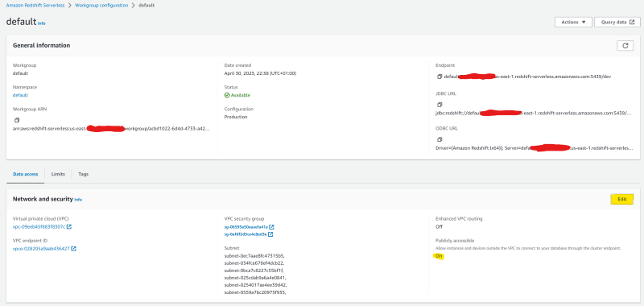The width and height of the screenshot is (644, 306).
Task: Click the Publicly accessible On value
Action: click(439, 256)
